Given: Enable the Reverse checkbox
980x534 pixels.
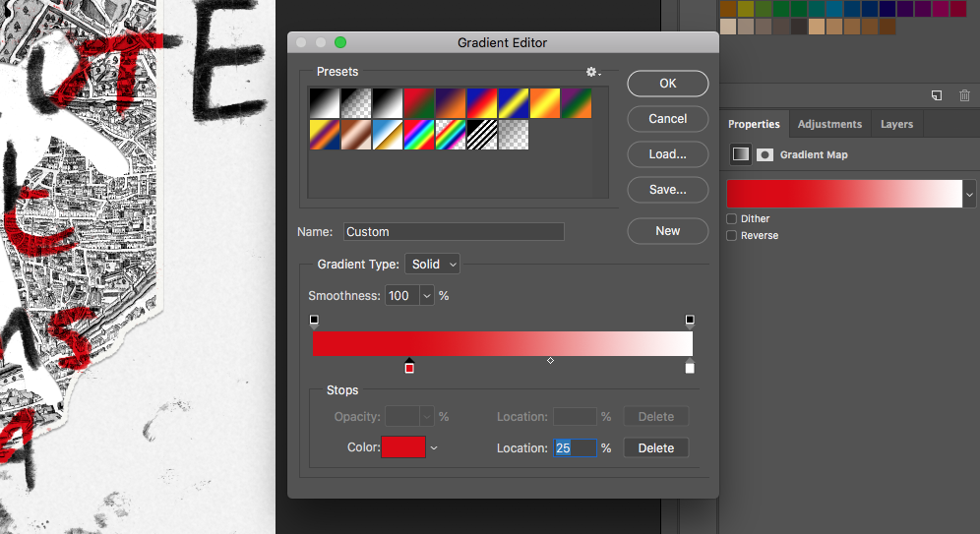Looking at the screenshot, I should point(731,235).
